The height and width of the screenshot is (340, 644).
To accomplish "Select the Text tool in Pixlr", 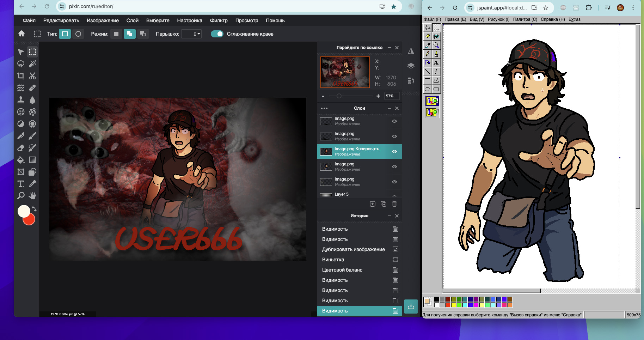I will click(21, 184).
